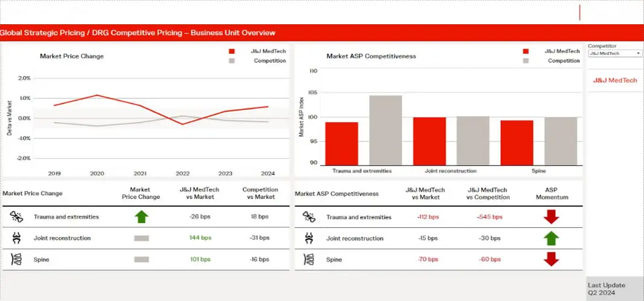
Task: Click Spine icon in Market Price Change table
Action: point(17,259)
